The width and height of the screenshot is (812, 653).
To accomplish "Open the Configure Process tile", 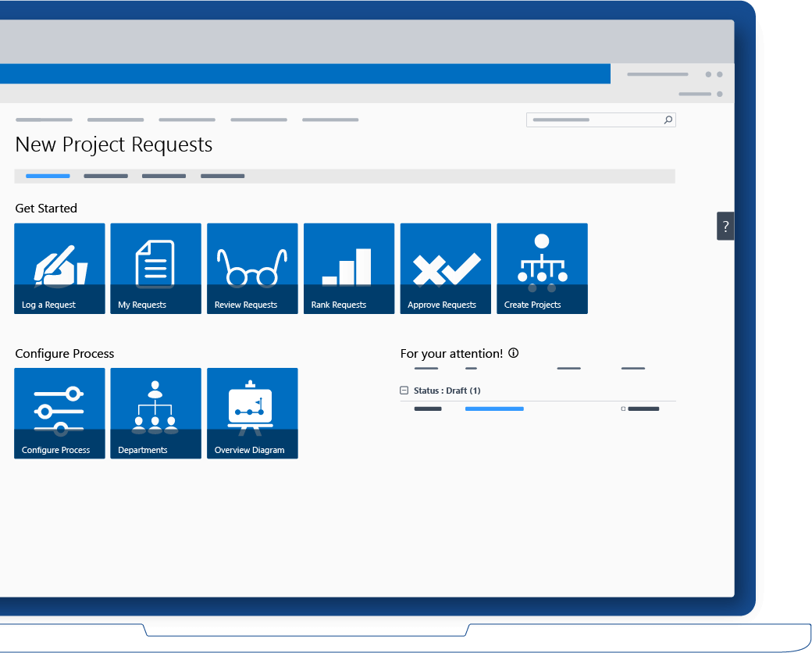I will coord(59,413).
